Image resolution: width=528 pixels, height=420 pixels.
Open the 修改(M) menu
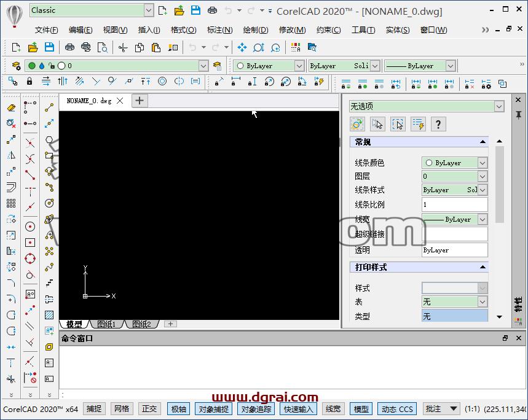pyautogui.click(x=293, y=30)
